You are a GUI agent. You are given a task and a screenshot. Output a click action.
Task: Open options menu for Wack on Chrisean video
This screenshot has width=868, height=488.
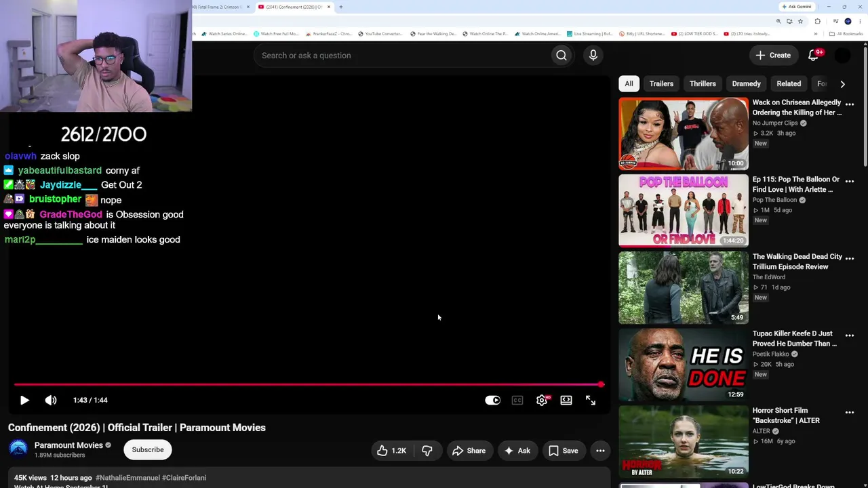pyautogui.click(x=850, y=104)
